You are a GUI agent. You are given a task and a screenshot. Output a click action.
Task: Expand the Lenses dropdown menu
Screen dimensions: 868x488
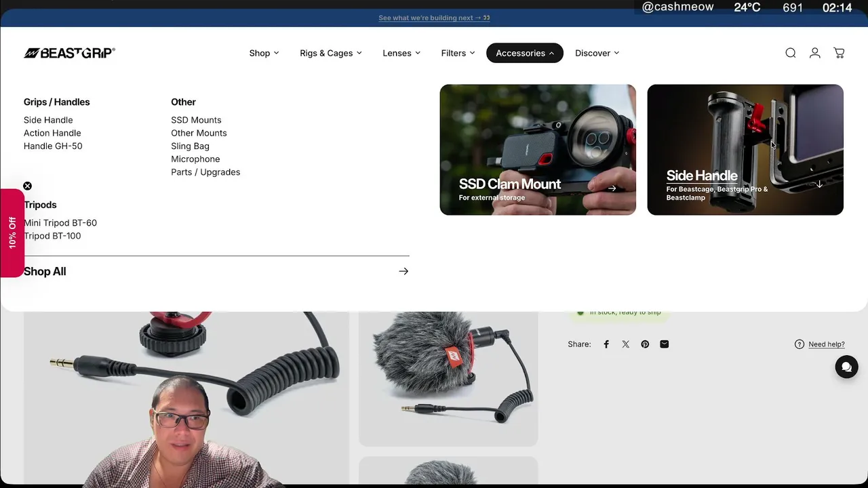click(x=401, y=53)
